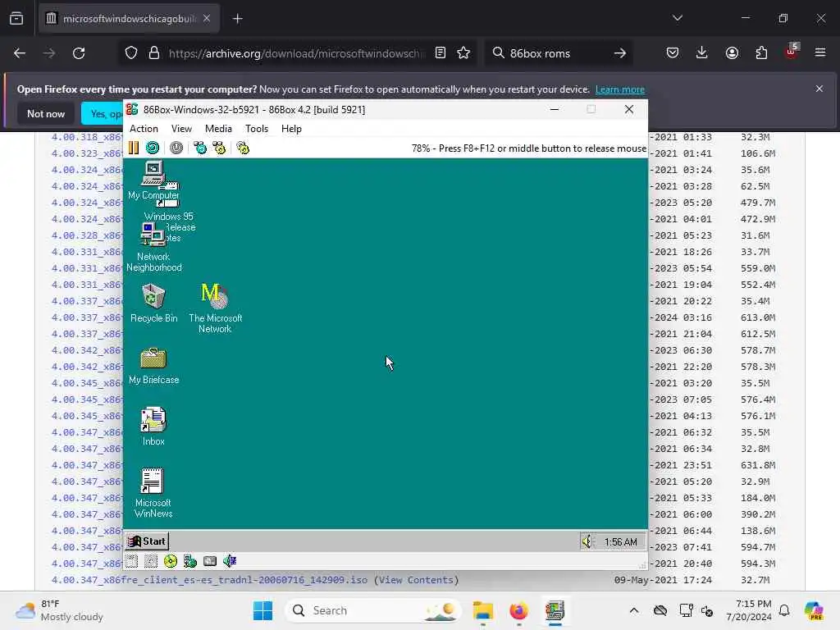Send Ctrl+Alt+Esc via 86Box toolbar

pos(219,148)
